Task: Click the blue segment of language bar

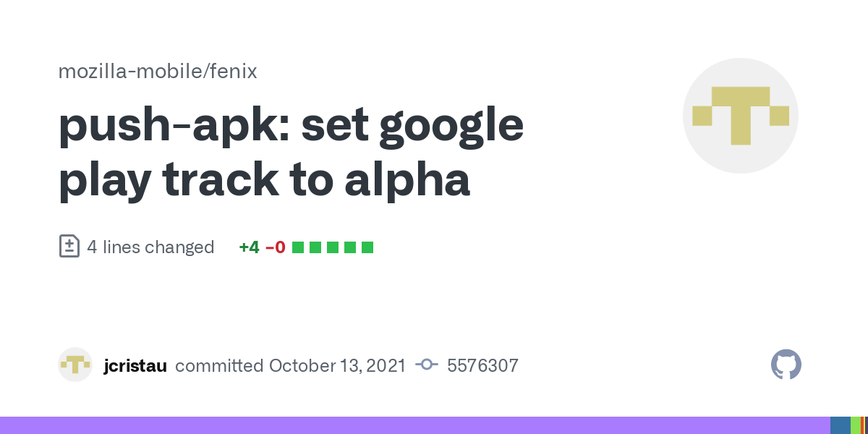Action: [840, 425]
